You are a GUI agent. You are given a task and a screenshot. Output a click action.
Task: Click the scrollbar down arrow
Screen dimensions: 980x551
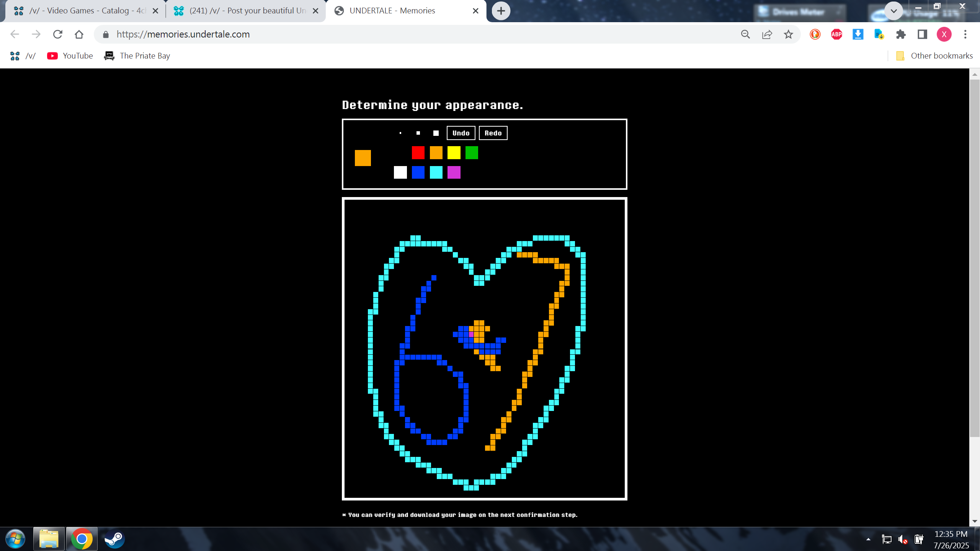pos(975,522)
